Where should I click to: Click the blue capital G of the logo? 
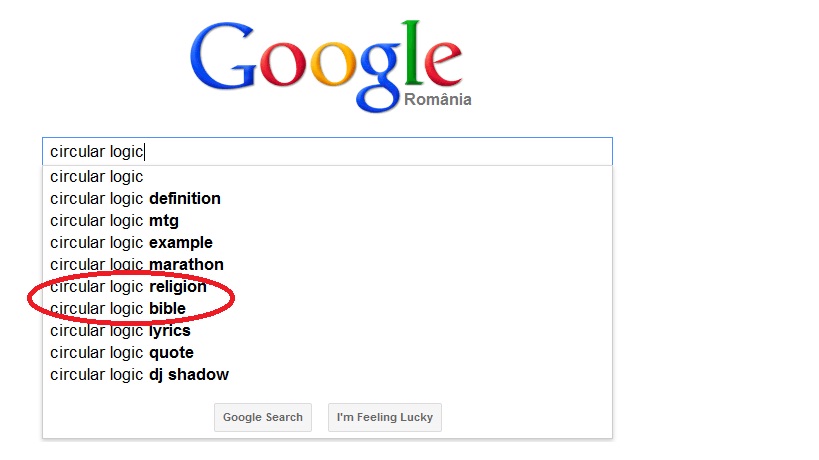224,56
